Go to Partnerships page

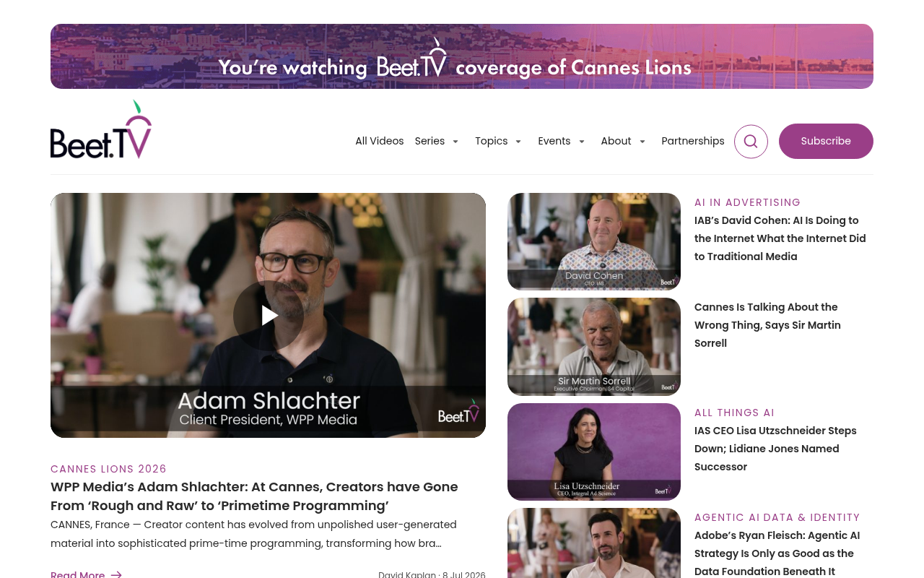pyautogui.click(x=693, y=141)
